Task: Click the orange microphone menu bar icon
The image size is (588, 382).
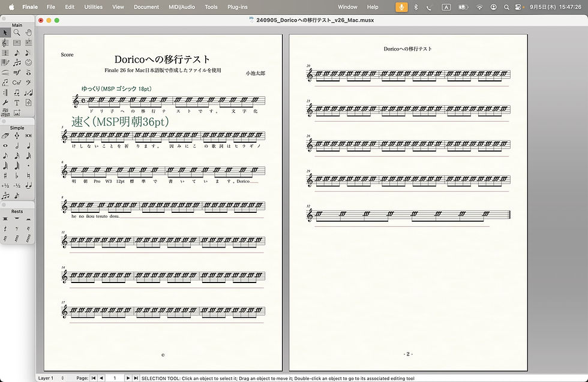Action: (401, 7)
